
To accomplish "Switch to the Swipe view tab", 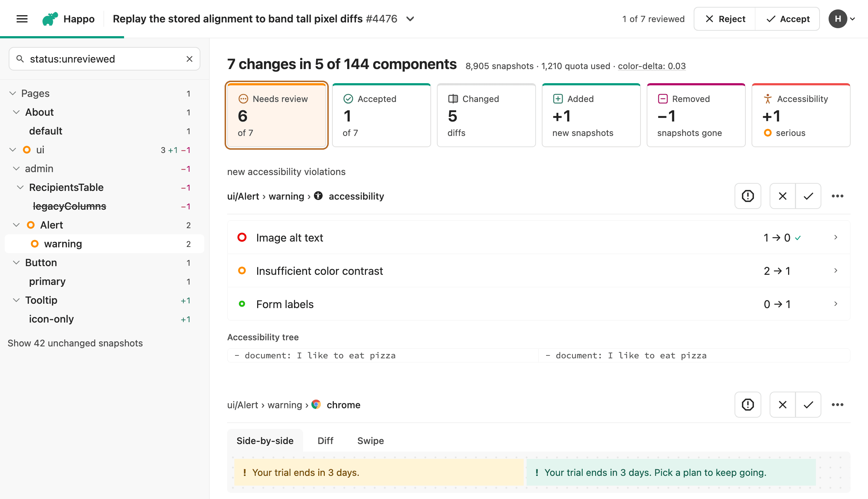I will tap(371, 441).
